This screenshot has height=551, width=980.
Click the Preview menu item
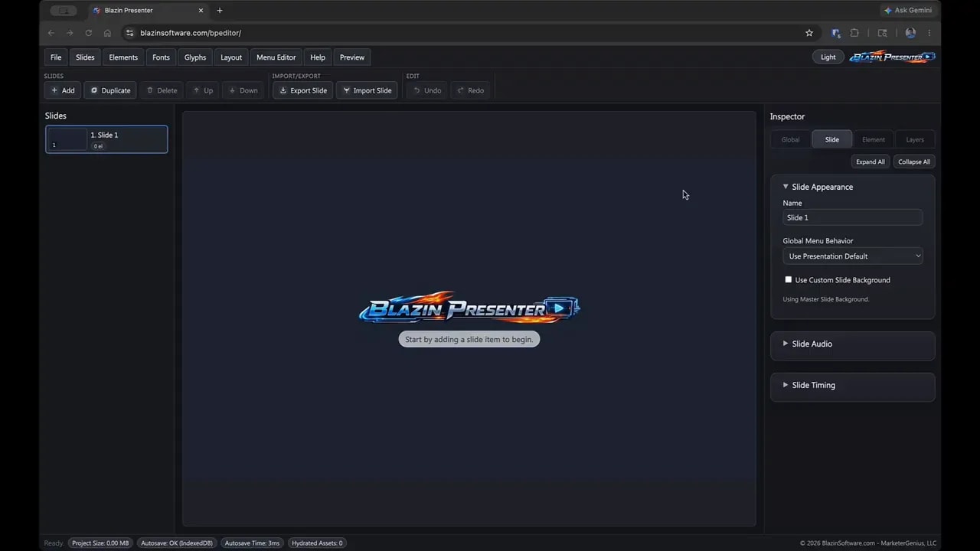[x=352, y=57]
